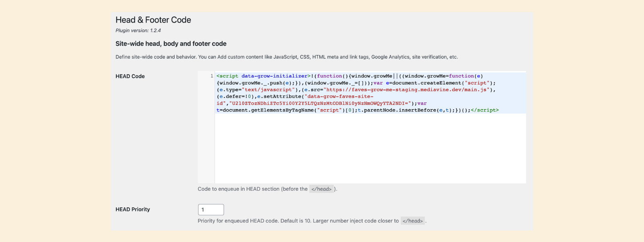Viewport: 644px width, 242px height.
Task: Click the data-grow-initializer attribute in code
Action: click(274, 76)
